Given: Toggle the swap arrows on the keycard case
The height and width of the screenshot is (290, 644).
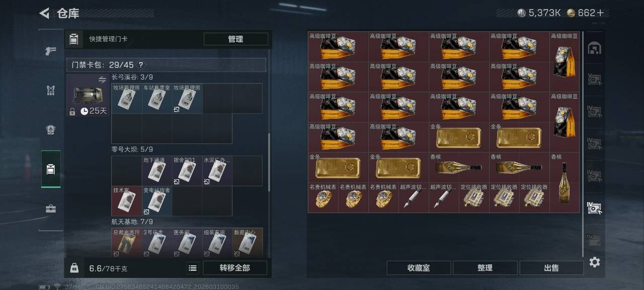Looking at the screenshot, I should [x=102, y=80].
